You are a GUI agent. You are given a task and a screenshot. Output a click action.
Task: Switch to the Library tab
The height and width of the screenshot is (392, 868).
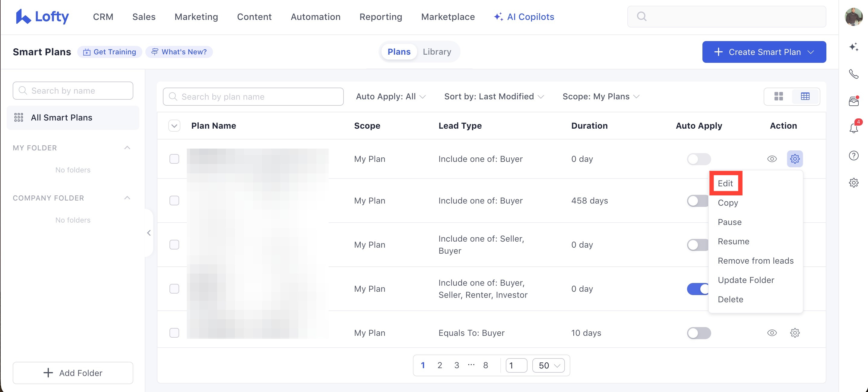pyautogui.click(x=437, y=52)
